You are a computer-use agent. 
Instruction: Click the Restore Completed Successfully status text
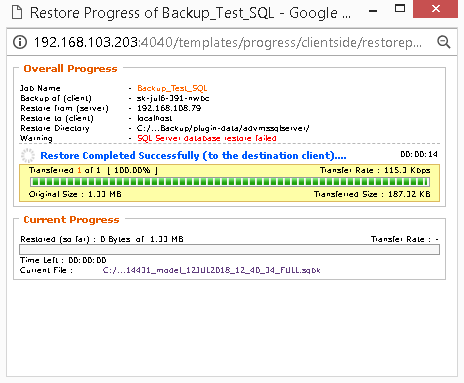click(x=193, y=156)
